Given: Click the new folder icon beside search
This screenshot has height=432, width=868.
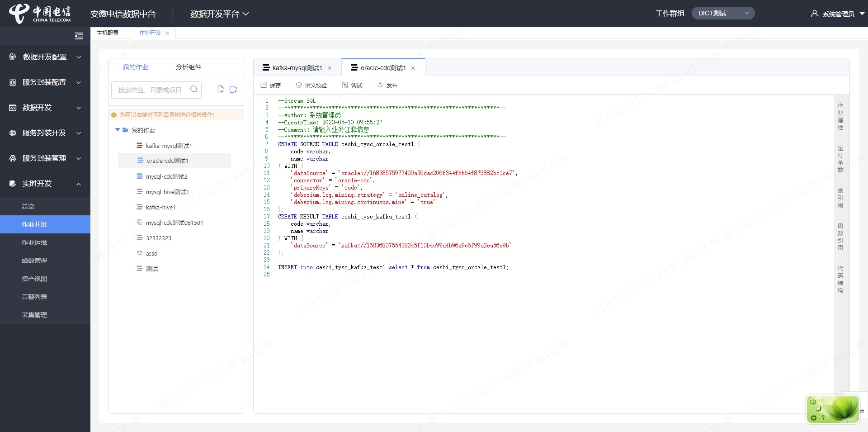Looking at the screenshot, I should coord(233,89).
